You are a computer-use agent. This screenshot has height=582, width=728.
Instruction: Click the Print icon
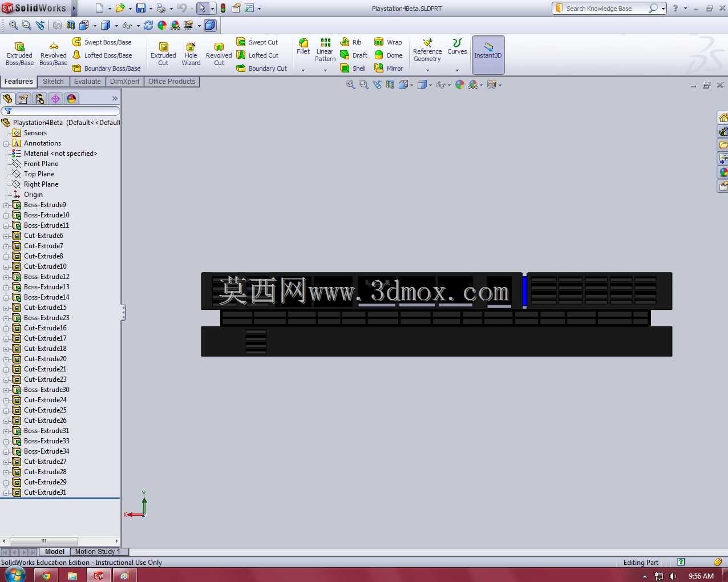161,8
